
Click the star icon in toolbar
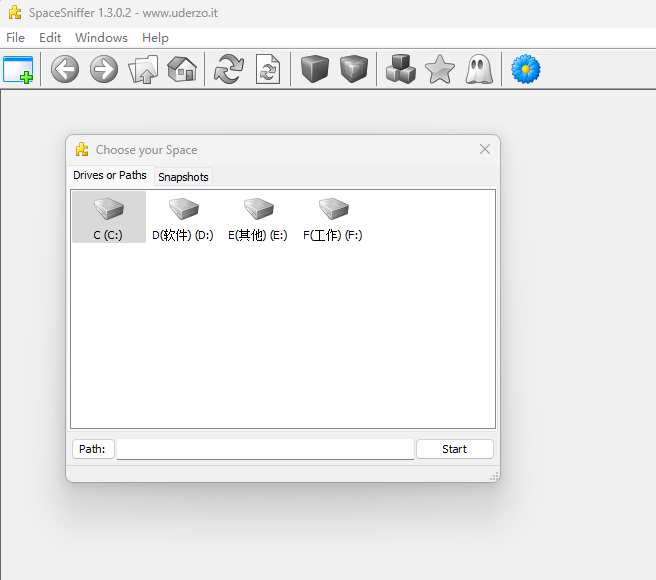pyautogui.click(x=440, y=69)
